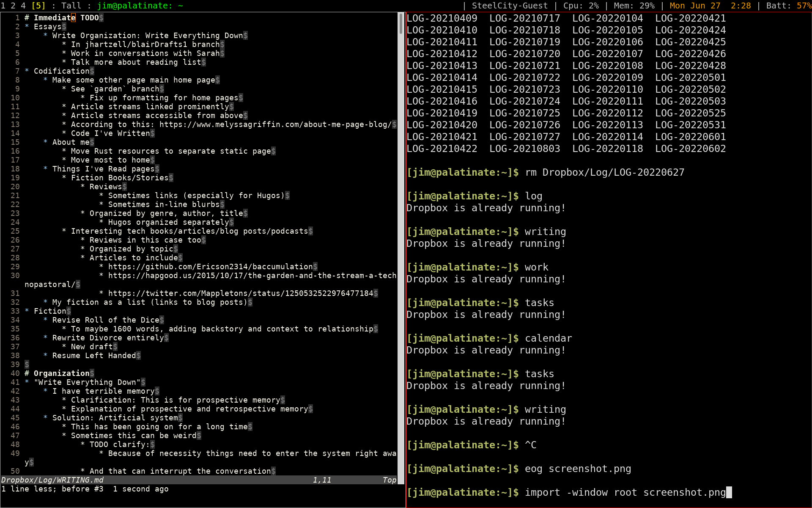
Task: Click the vim editor scrollbar thumb
Action: coord(401,24)
